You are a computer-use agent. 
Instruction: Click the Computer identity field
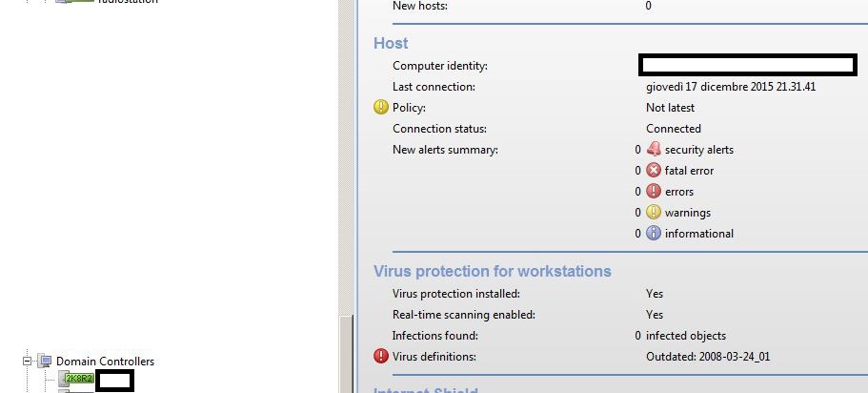pos(748,65)
